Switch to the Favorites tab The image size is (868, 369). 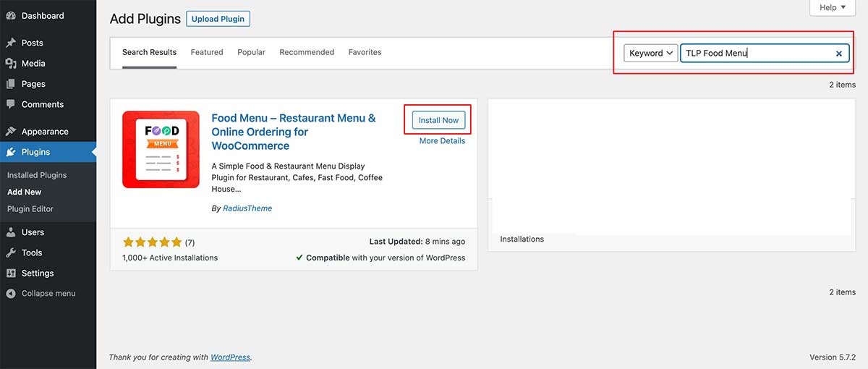365,52
